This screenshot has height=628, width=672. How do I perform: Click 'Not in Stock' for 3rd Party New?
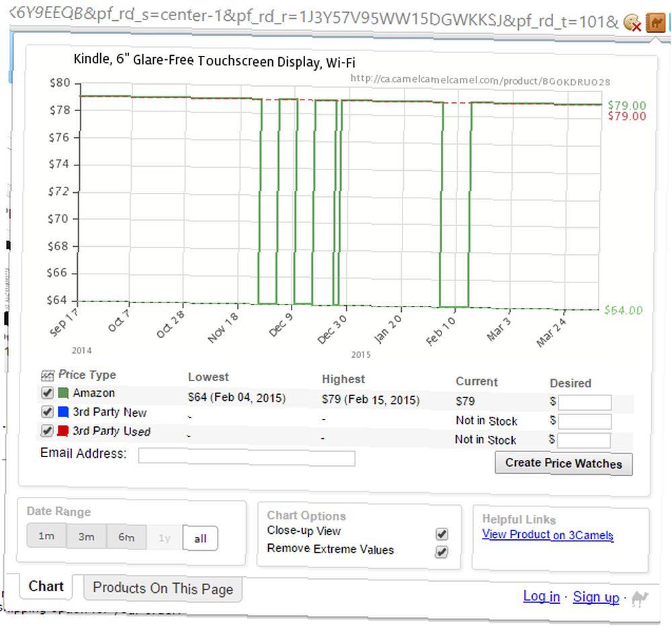coord(487,421)
